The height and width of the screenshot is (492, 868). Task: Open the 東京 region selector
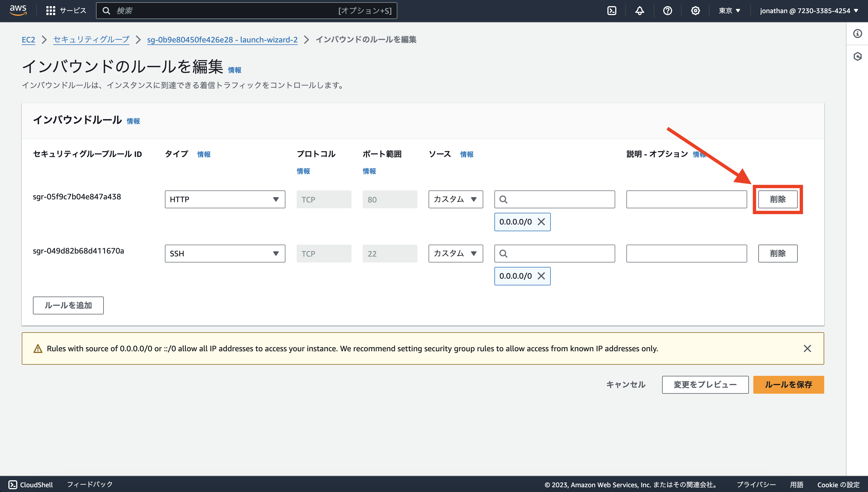pyautogui.click(x=729, y=11)
